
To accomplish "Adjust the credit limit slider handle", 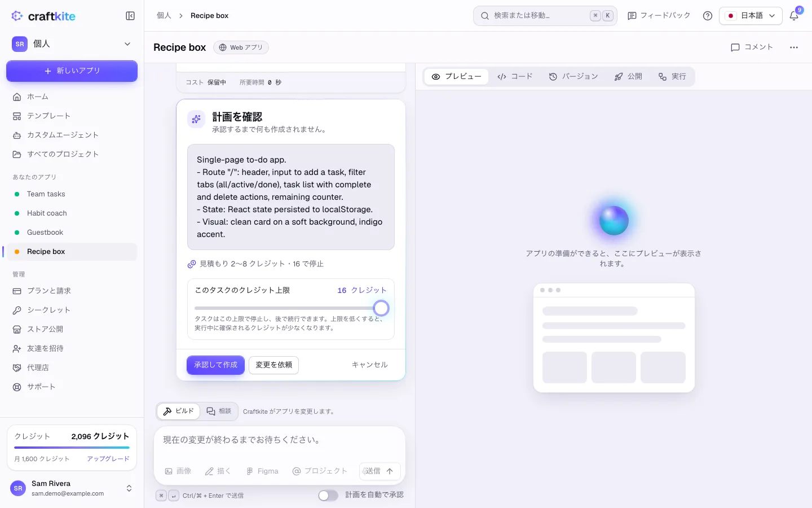I will [x=381, y=308].
